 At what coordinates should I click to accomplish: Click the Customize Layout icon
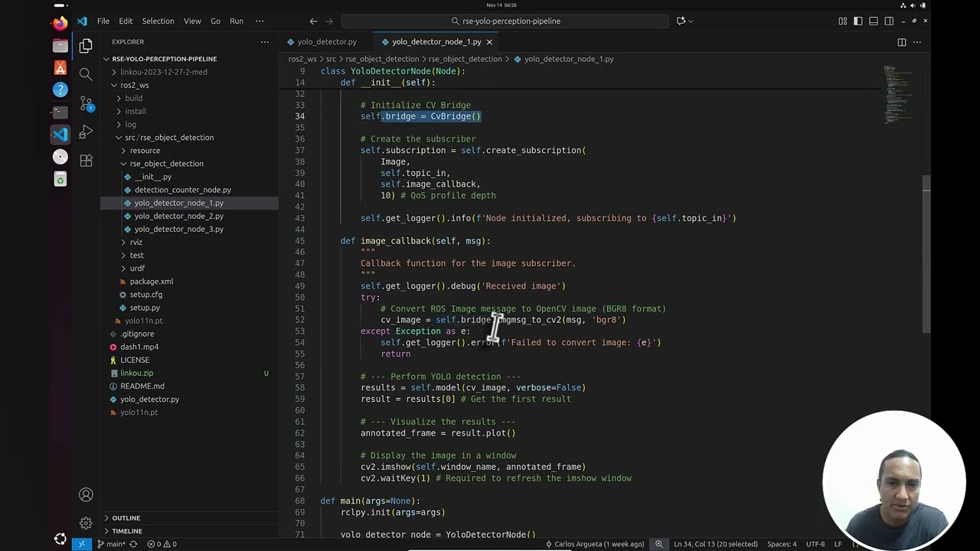[842, 21]
